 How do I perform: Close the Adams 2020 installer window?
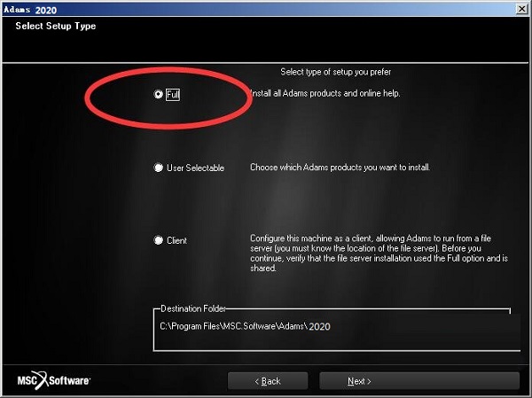(x=522, y=9)
